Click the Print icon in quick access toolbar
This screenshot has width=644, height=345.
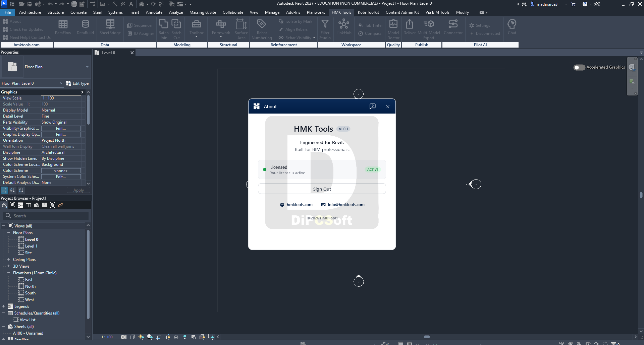(x=74, y=4)
